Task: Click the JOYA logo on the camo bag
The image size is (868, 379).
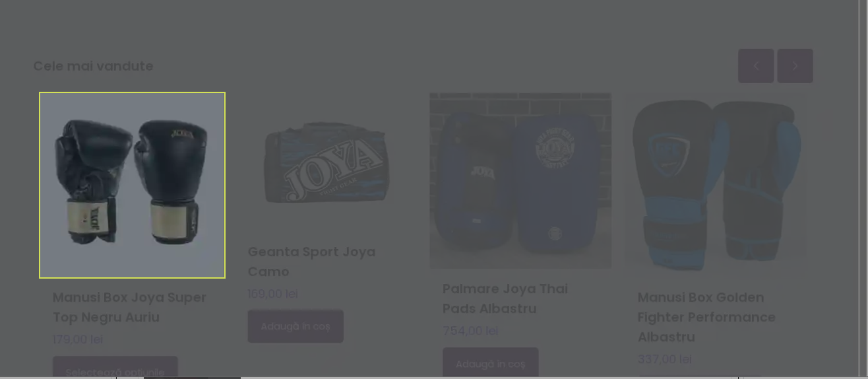Action: tap(334, 169)
